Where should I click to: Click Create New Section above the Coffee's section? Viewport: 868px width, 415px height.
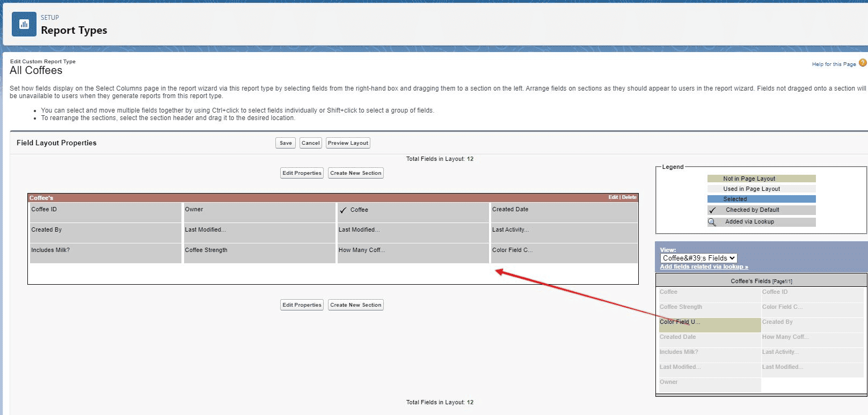pyautogui.click(x=356, y=173)
